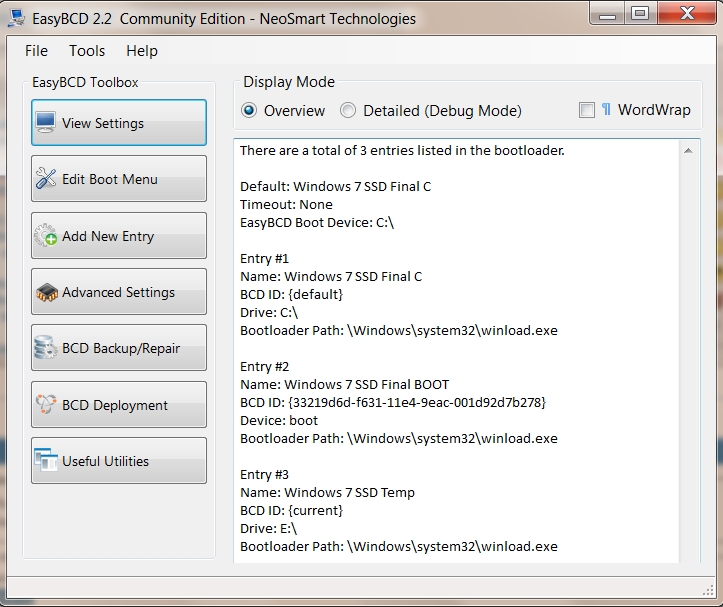Click 'Name: Windows 7 SSD Temp' line
This screenshot has height=607, width=723.
(x=327, y=492)
